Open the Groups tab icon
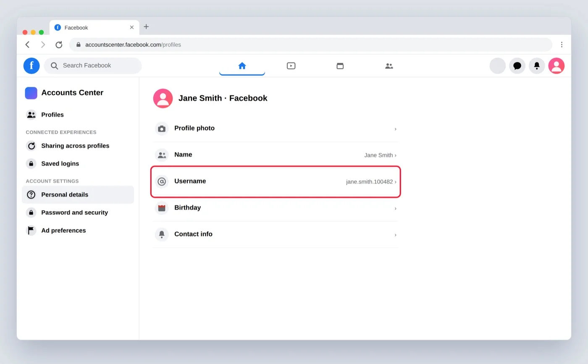The width and height of the screenshot is (588, 364). pos(389,65)
